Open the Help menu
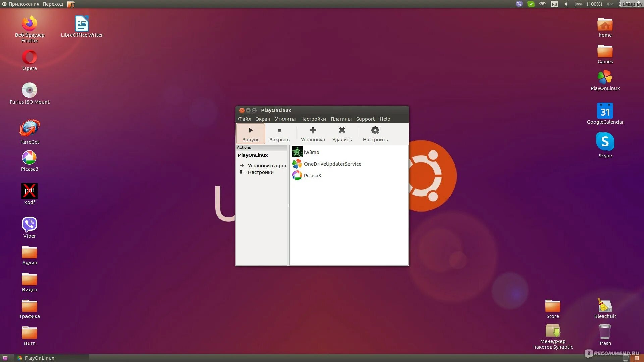 [x=385, y=119]
